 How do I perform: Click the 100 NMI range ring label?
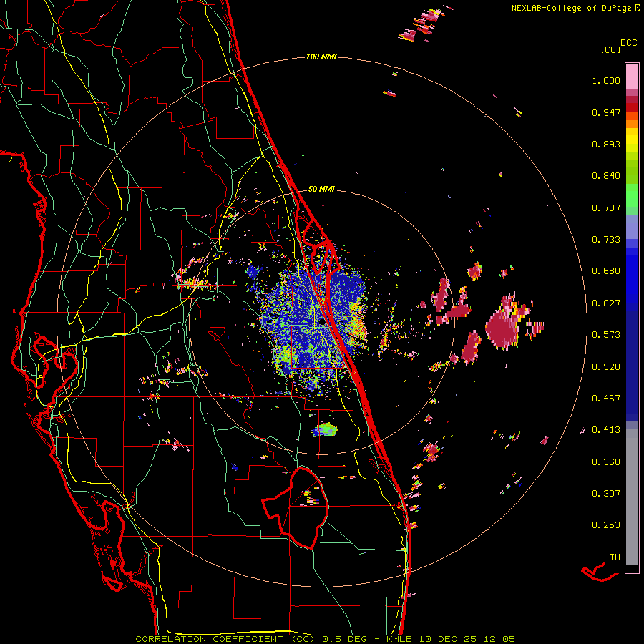click(321, 57)
